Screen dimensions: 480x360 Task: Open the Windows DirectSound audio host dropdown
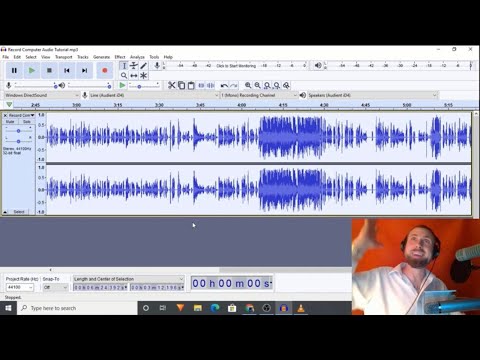[x=42, y=95]
